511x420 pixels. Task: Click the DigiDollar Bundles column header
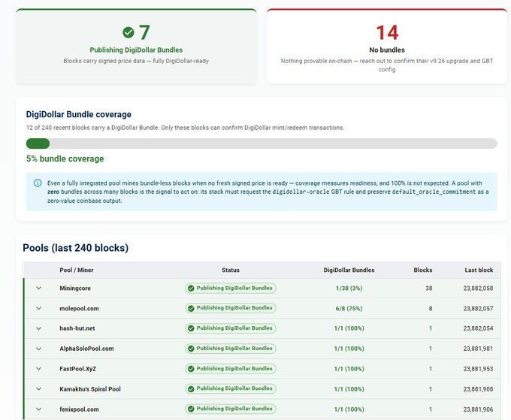(349, 270)
